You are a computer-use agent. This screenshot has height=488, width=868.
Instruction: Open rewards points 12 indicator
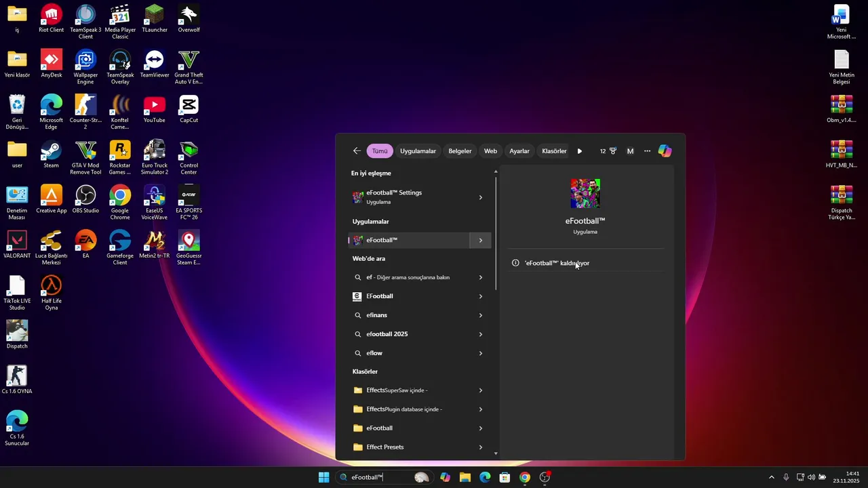[608, 151]
